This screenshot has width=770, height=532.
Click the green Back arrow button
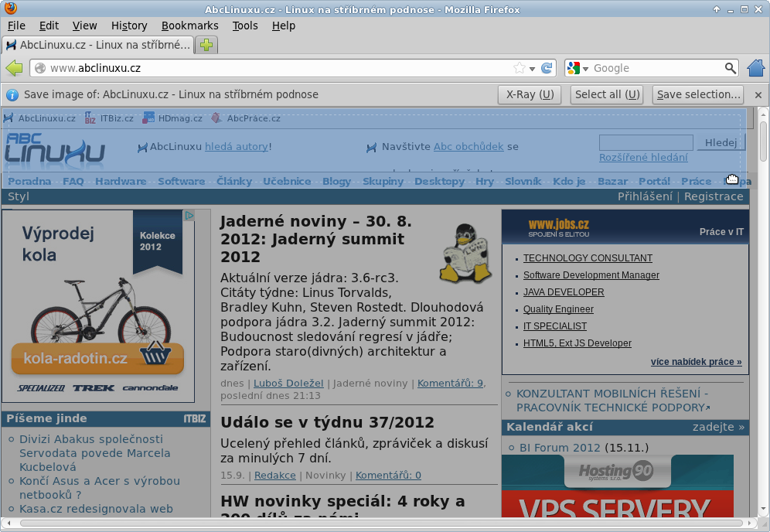tap(14, 68)
